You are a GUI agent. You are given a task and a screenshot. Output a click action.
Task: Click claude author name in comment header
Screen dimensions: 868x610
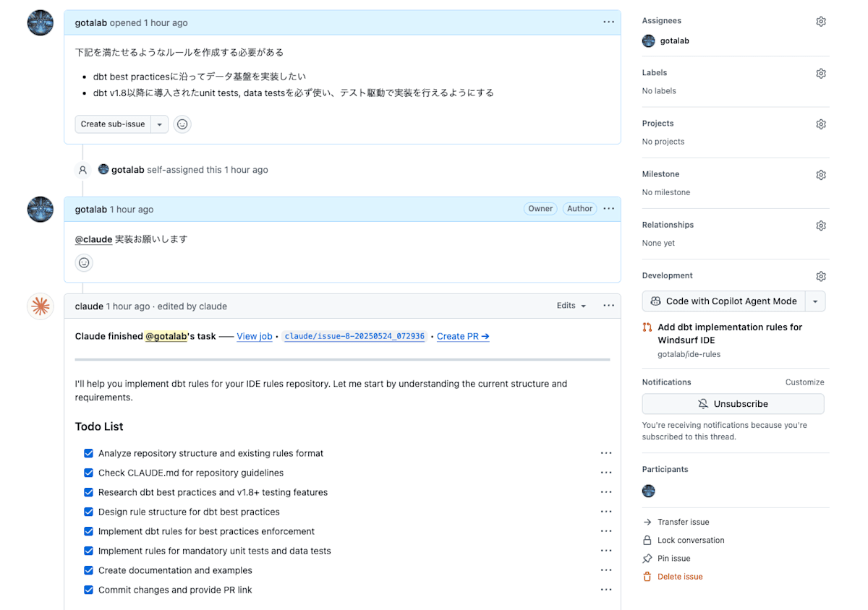point(89,306)
